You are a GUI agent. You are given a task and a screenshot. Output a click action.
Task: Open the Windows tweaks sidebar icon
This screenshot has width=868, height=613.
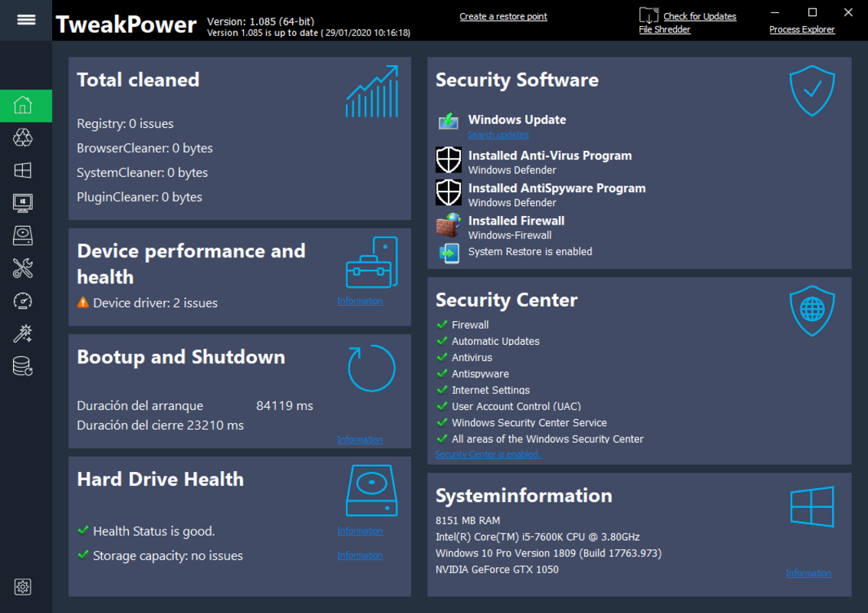click(23, 170)
